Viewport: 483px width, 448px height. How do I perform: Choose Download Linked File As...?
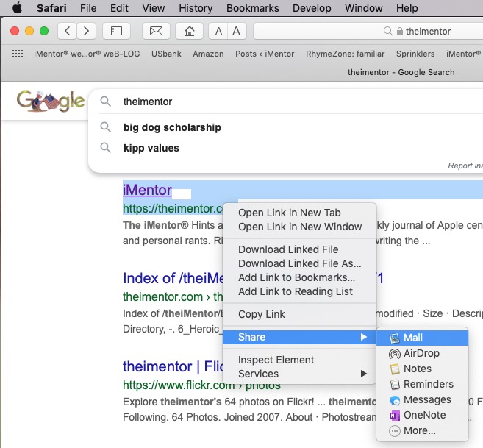tap(299, 263)
